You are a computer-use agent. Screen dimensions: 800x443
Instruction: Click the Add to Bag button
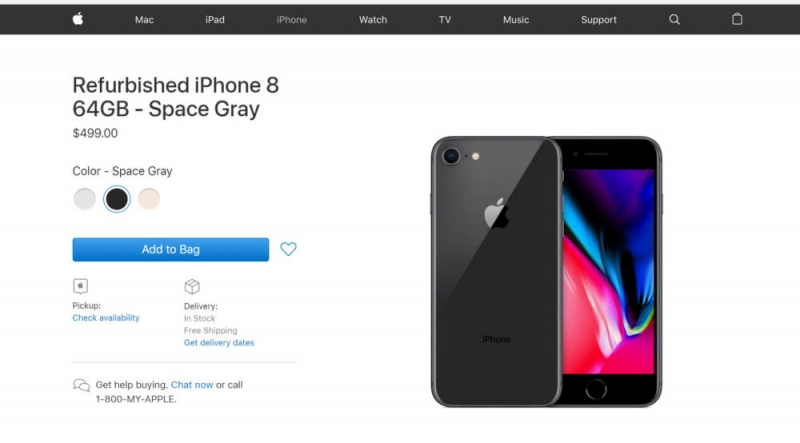[x=170, y=250]
